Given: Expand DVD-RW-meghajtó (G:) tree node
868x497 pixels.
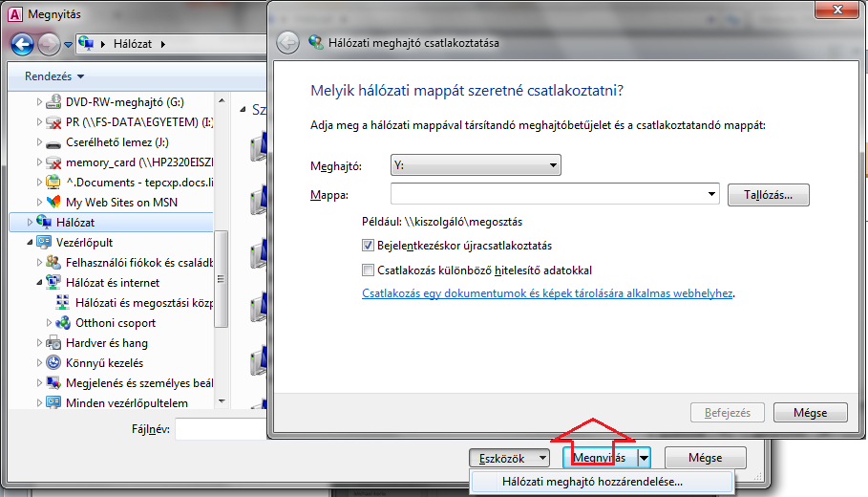Looking at the screenshot, I should (x=39, y=102).
